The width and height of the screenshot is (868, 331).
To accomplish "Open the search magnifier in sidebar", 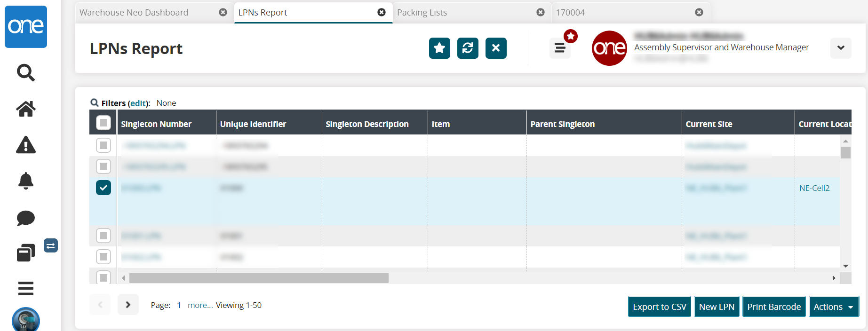I will tap(26, 72).
